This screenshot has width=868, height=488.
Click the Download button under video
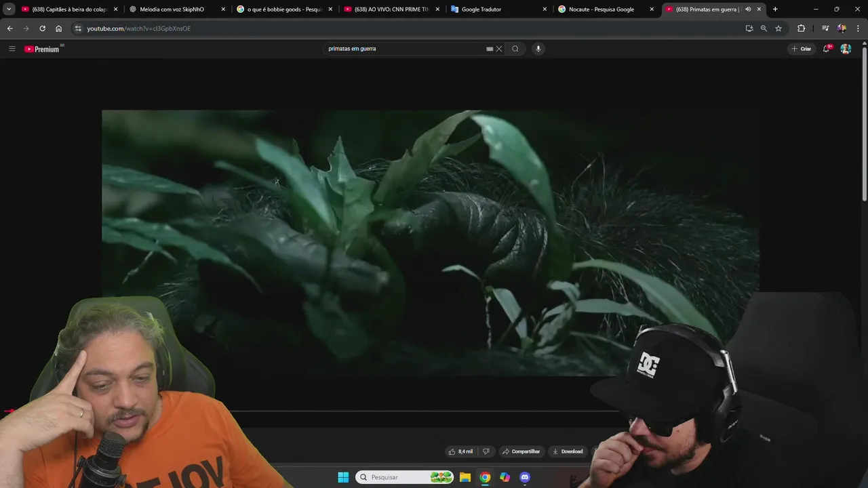[x=568, y=451]
